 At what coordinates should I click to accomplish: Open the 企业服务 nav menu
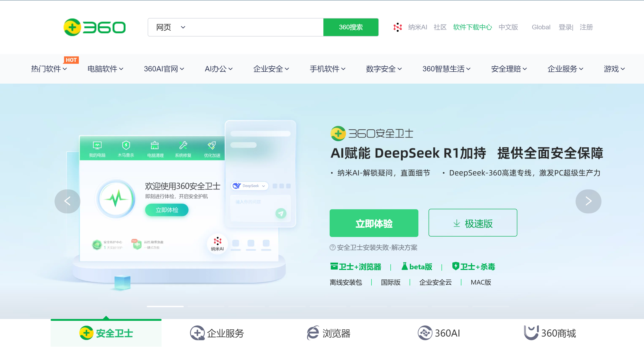(565, 69)
